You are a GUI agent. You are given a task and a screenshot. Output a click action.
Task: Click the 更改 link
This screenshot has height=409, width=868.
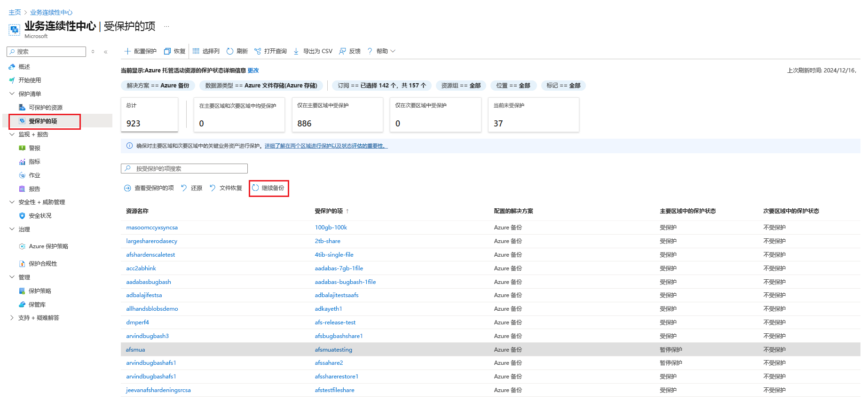click(x=253, y=71)
